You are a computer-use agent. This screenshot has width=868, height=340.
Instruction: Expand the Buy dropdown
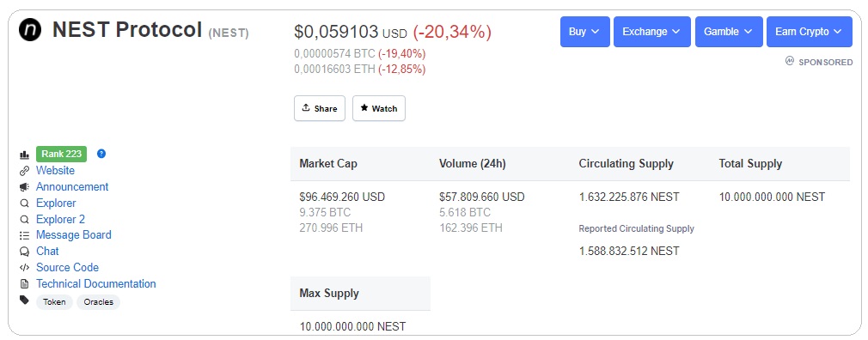[585, 32]
